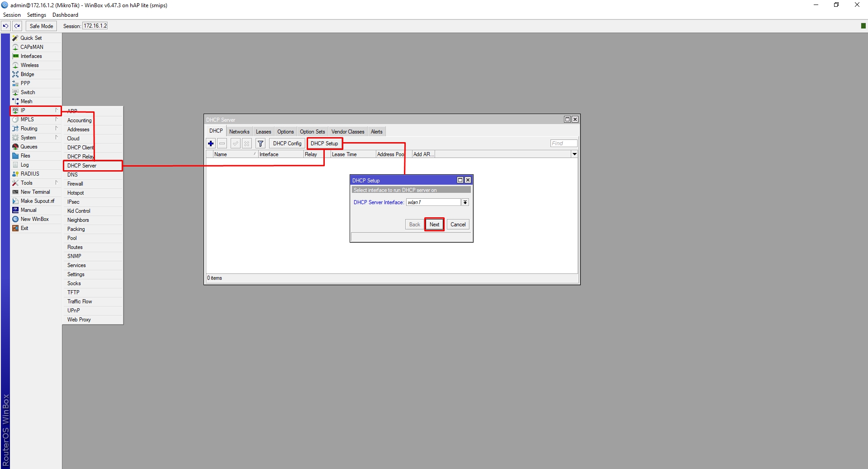Open the Queues menu icon

click(15, 147)
